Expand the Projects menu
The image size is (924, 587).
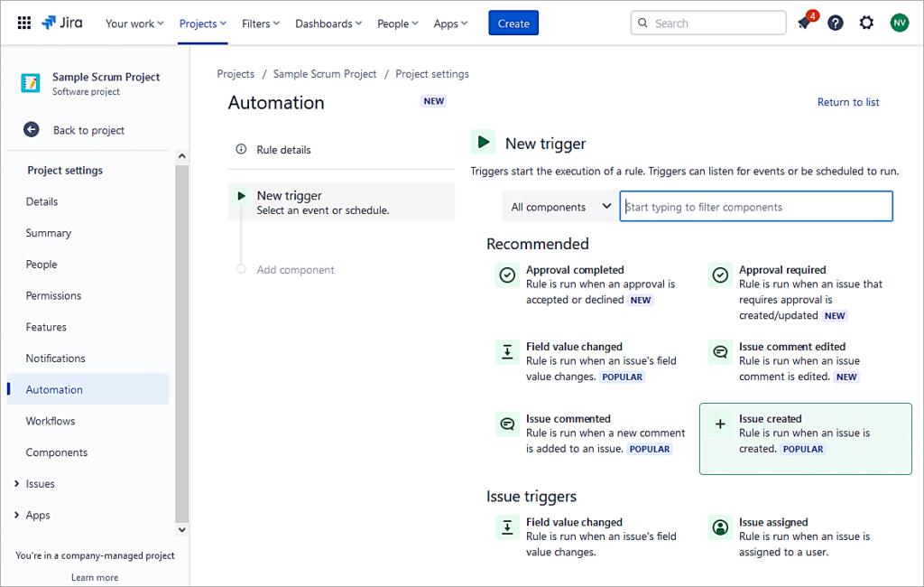[x=202, y=23]
